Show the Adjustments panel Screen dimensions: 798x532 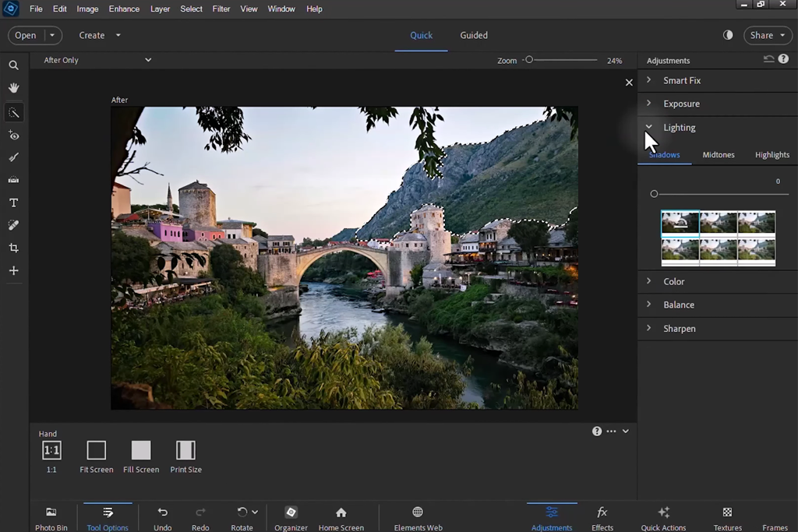click(552, 518)
